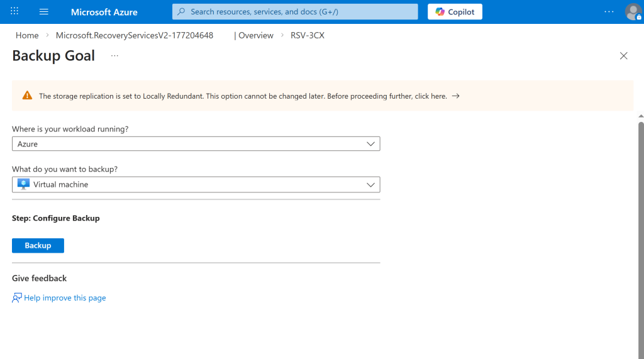Expand the workload location dropdown showing Azure
644x359 pixels.
point(196,144)
